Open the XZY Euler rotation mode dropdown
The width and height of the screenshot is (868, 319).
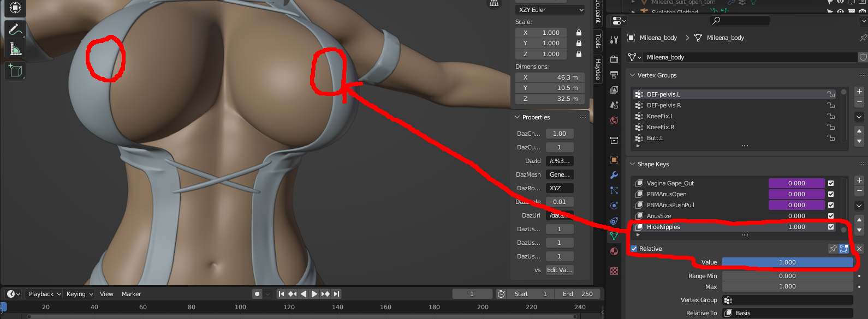coord(550,10)
